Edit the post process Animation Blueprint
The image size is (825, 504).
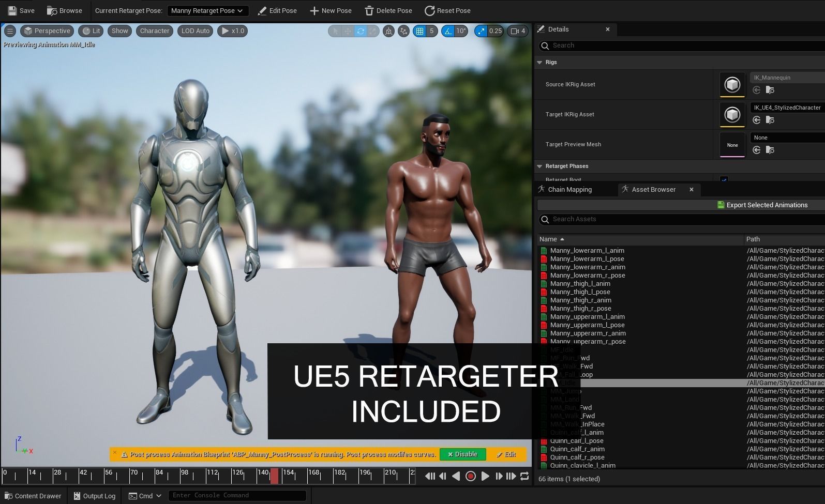pyautogui.click(x=506, y=454)
